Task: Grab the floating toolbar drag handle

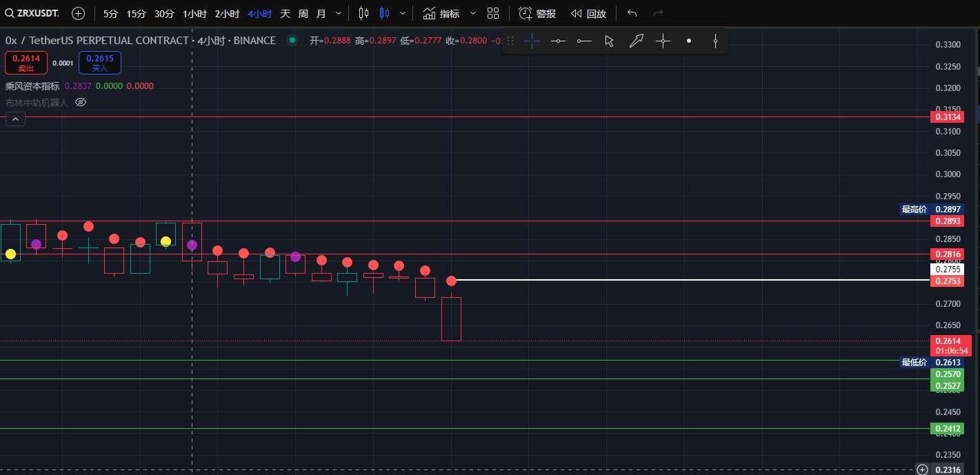Action: [510, 41]
